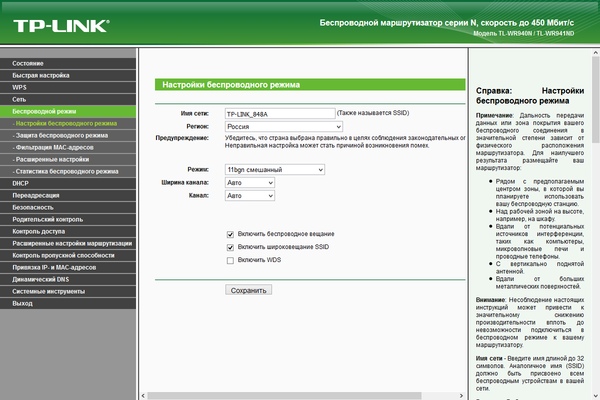Go to Переадресация section
This screenshot has width=600, height=400.
pos(68,195)
